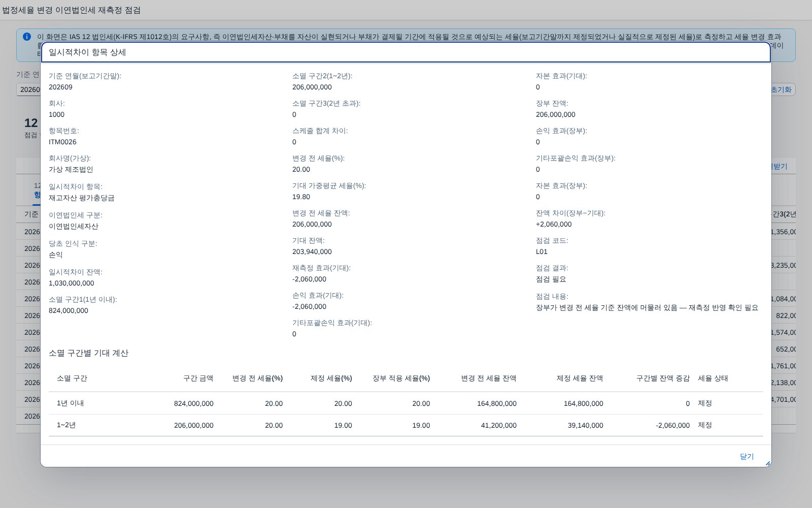Click the 제정 세율 잔액 column header
812x508 pixels.
click(580, 378)
